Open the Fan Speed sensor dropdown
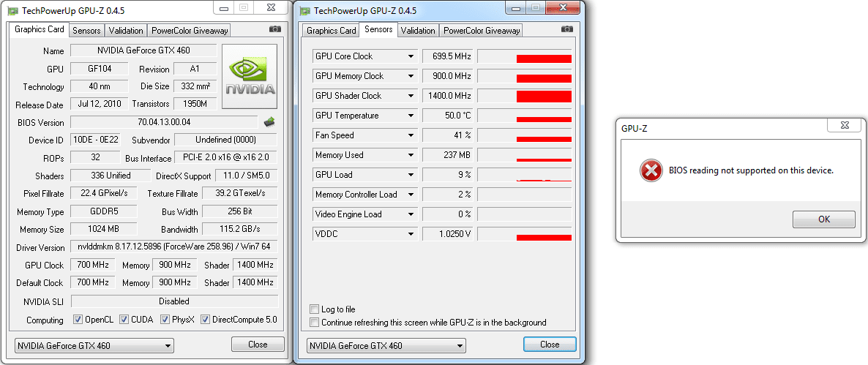Viewport: 868px width, 365px height. (411, 135)
